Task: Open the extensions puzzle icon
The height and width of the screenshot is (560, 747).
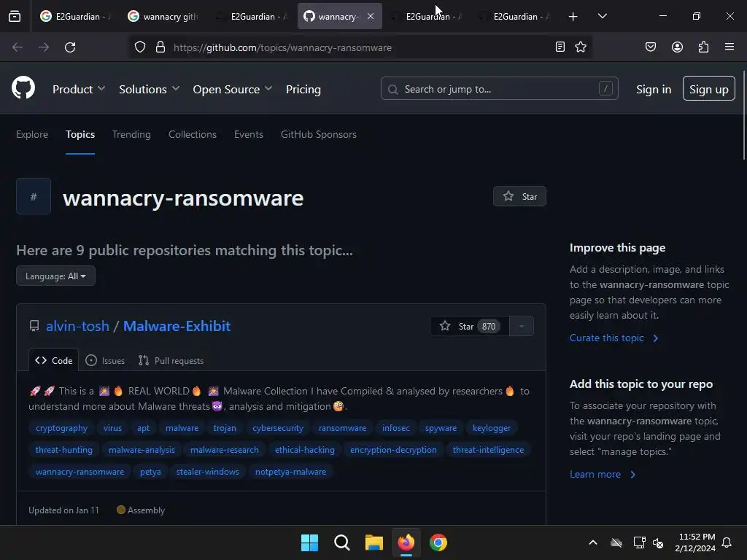Action: pos(703,47)
